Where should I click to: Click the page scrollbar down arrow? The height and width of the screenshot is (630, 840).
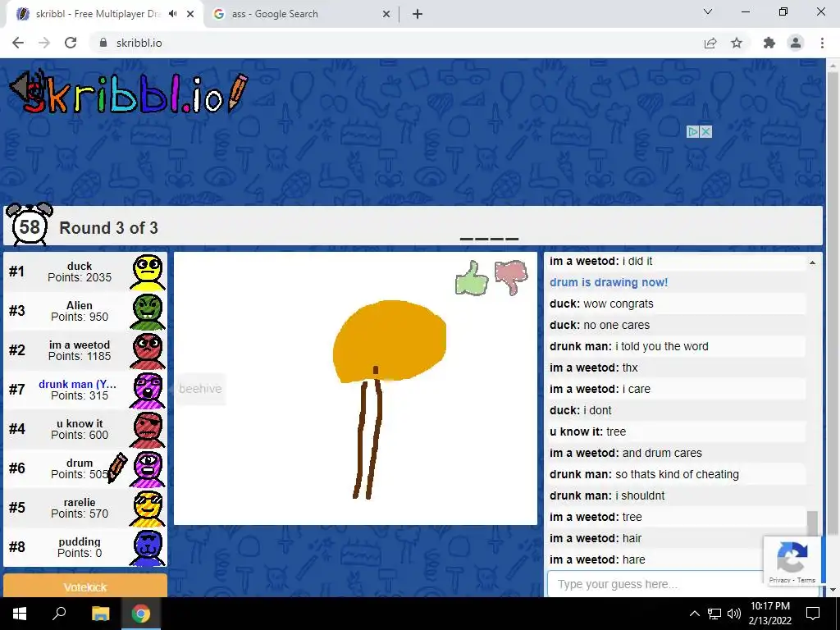pyautogui.click(x=832, y=591)
